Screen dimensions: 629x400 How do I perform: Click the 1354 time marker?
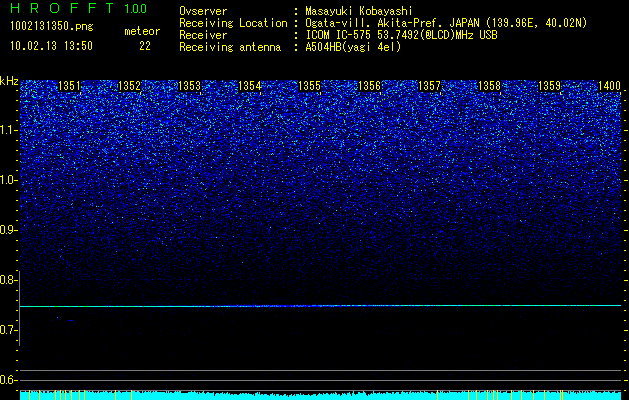250,86
